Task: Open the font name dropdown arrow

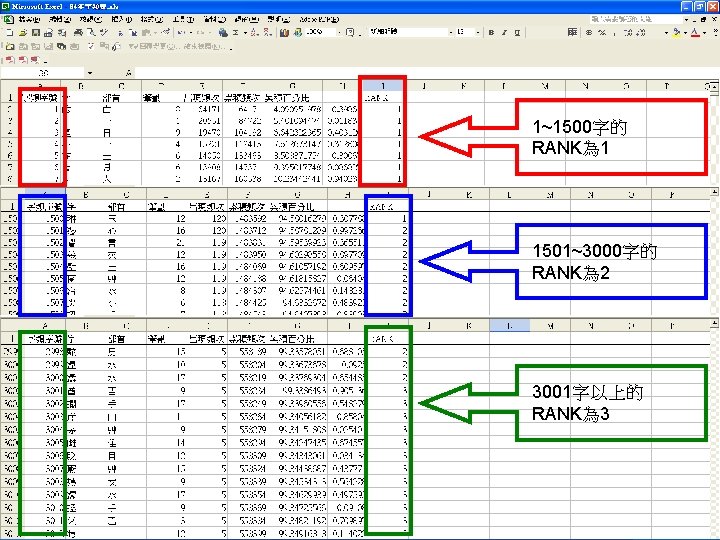Action: [x=451, y=33]
